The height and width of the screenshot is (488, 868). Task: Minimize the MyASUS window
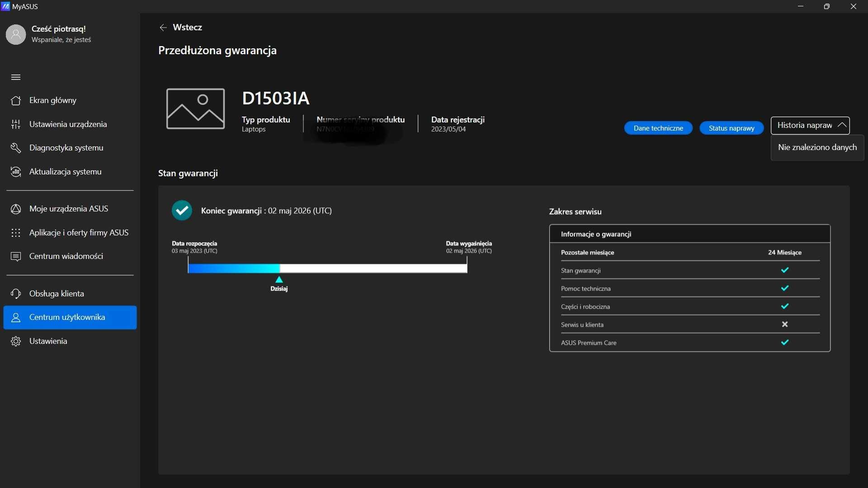coord(801,6)
